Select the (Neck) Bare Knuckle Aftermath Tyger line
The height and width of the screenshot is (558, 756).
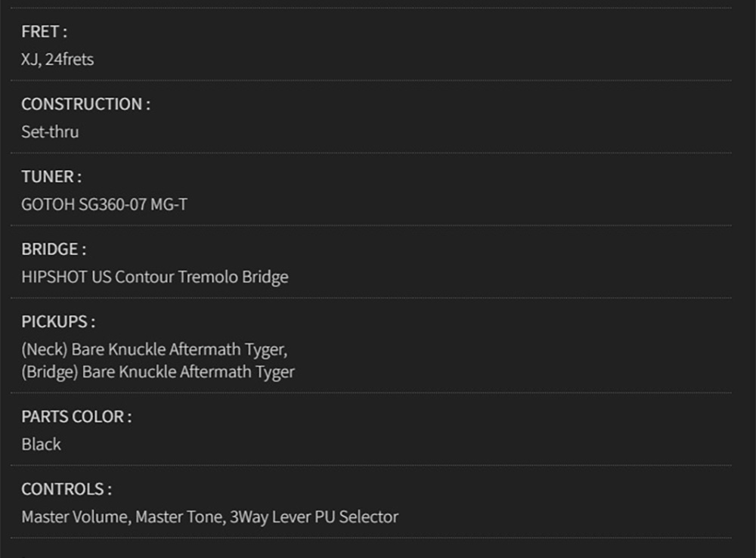coord(154,349)
